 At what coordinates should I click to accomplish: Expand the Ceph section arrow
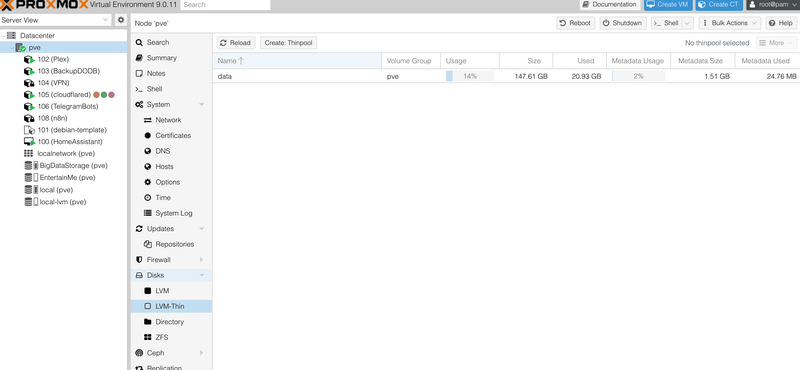[202, 353]
